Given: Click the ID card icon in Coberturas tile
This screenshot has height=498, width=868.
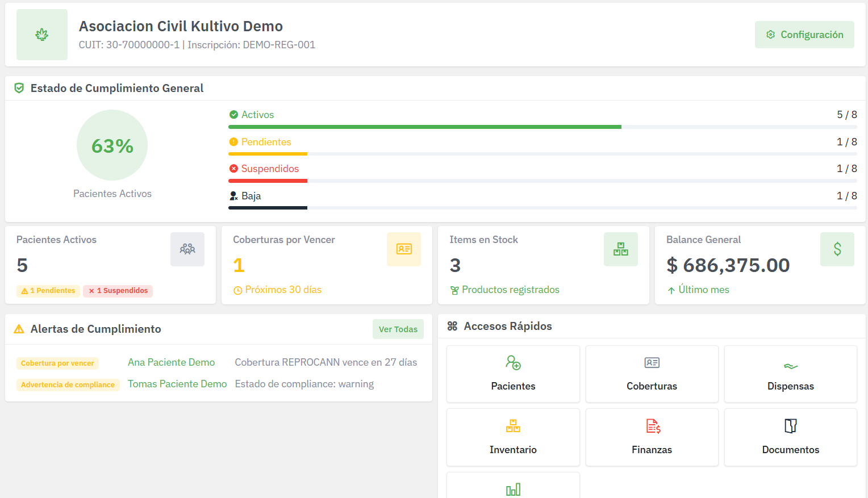Looking at the screenshot, I should click(652, 362).
